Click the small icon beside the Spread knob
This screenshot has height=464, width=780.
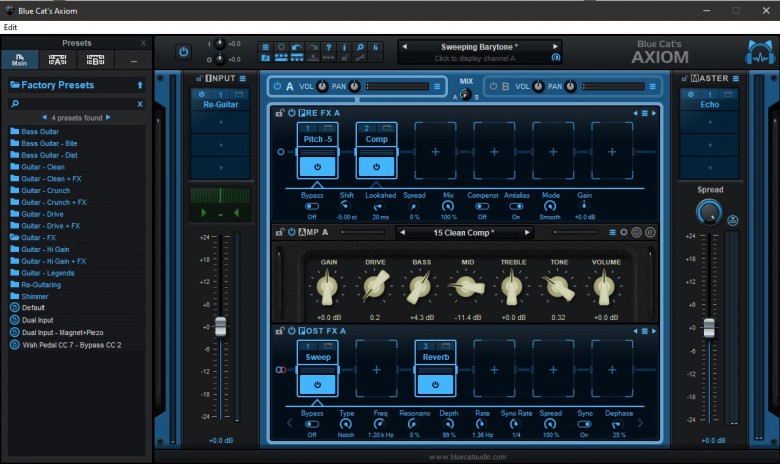[x=733, y=220]
